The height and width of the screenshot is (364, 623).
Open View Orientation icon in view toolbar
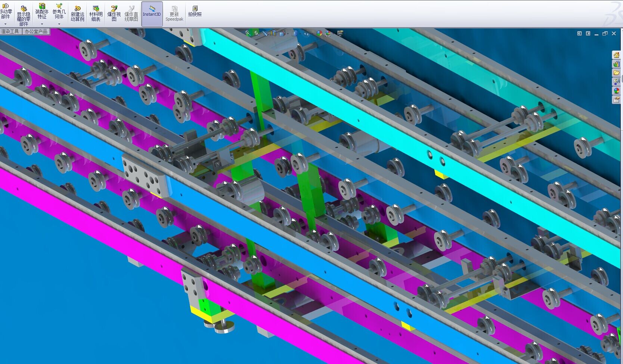(283, 33)
